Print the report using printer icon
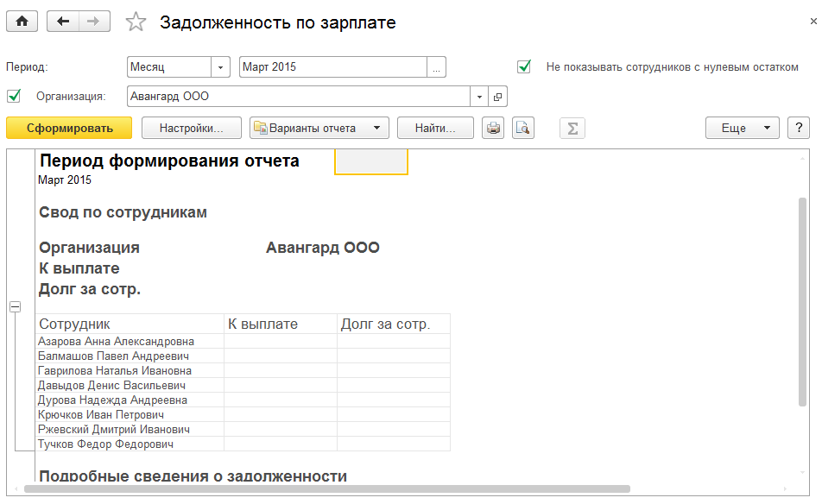The image size is (822, 504). 493,129
